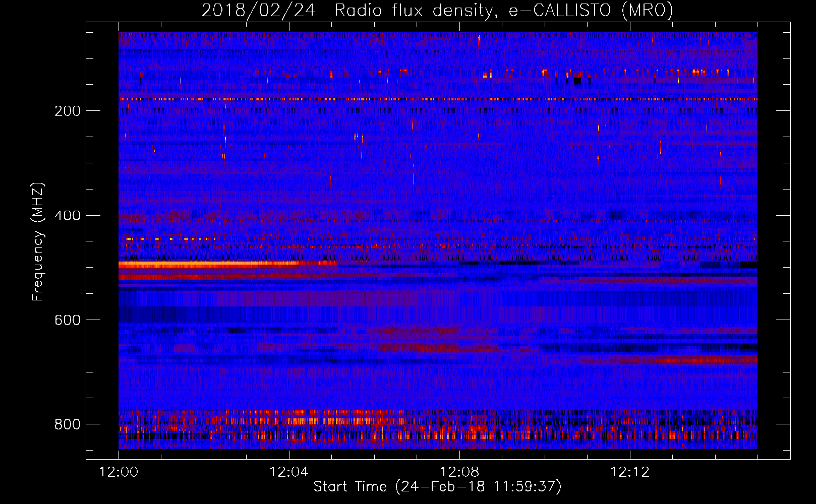Screen dimensions: 816x504
Task: Click the 'Start Time (24-Feb-18 11:59:37)' axis label
Action: [437, 487]
